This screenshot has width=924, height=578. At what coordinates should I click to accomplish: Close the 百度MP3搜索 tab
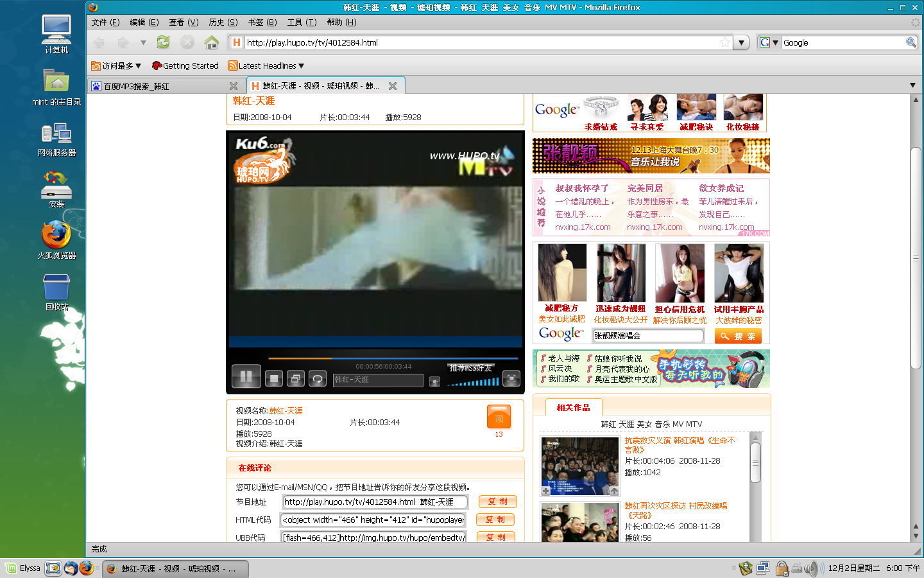pos(234,86)
